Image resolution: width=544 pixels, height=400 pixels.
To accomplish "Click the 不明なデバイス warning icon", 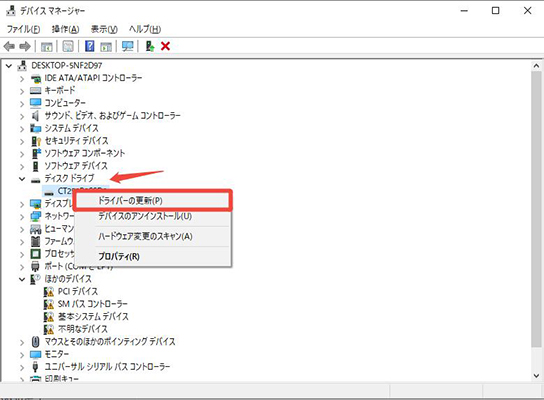I will click(49, 329).
